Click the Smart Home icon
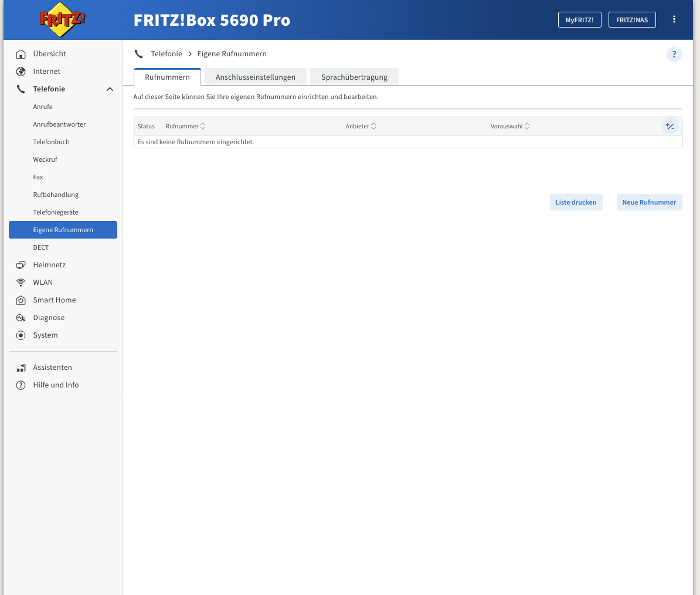The width and height of the screenshot is (700, 595). (21, 300)
